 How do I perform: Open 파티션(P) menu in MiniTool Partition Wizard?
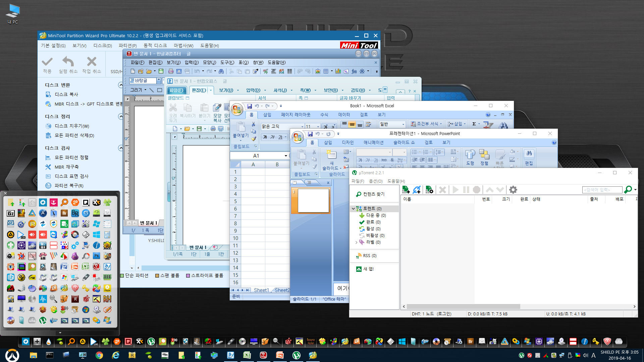[x=127, y=46]
